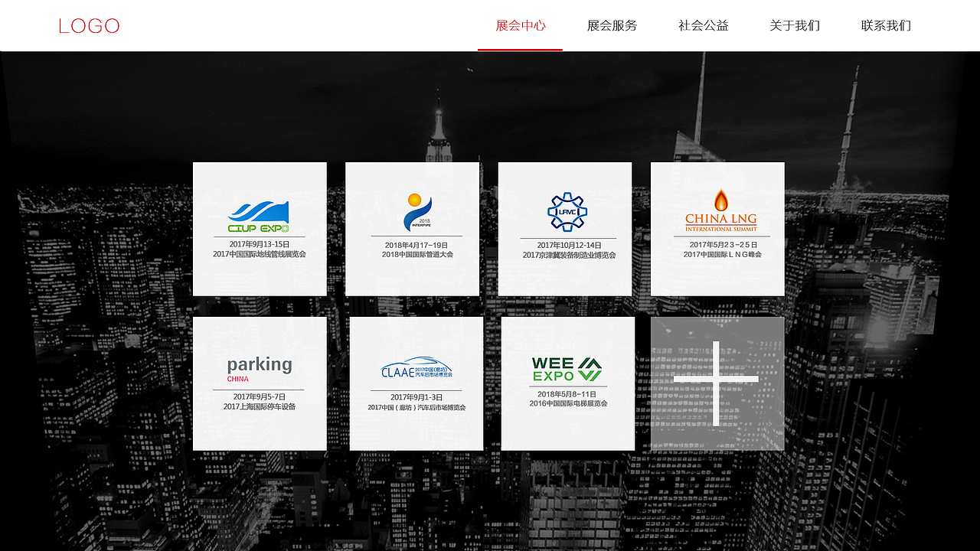Open the 联系我们 page link

pyautogui.click(x=886, y=25)
